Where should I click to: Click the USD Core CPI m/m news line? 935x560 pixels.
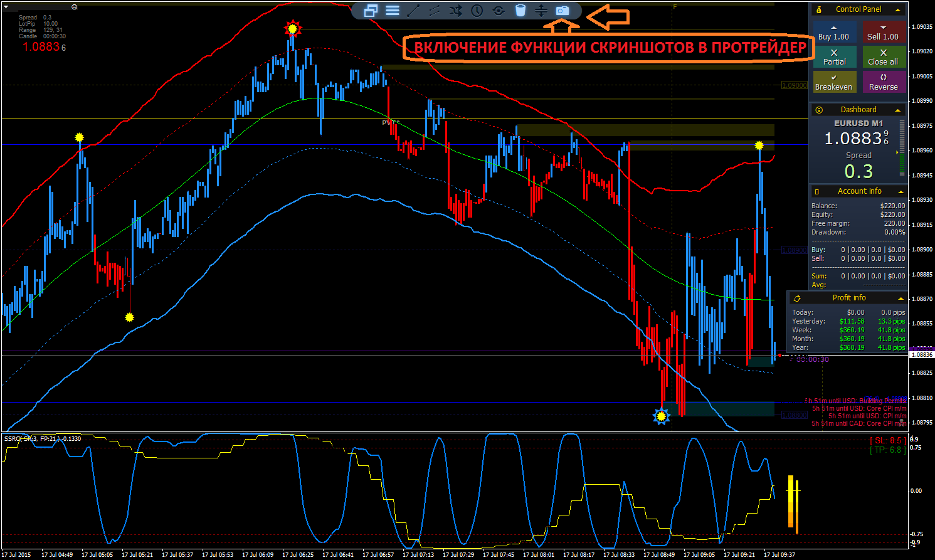click(859, 408)
